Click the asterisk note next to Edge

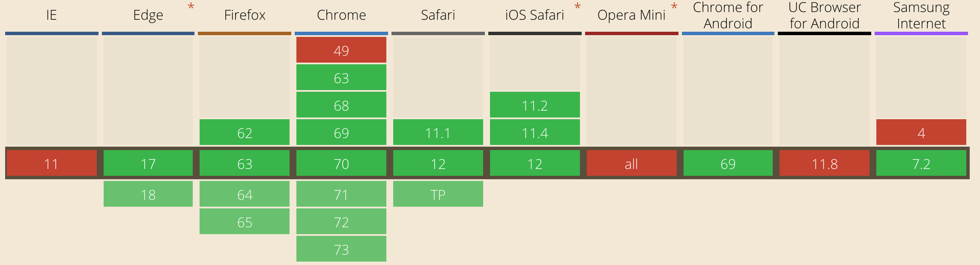(x=191, y=7)
